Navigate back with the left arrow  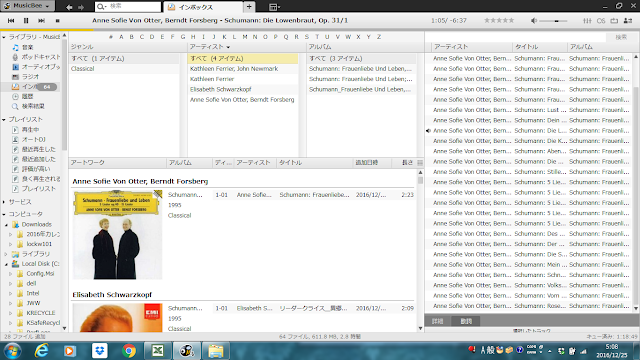[x=69, y=7]
